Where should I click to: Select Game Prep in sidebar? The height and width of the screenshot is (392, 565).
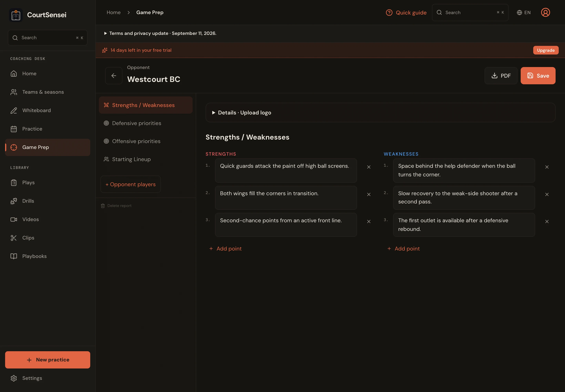tap(47, 147)
